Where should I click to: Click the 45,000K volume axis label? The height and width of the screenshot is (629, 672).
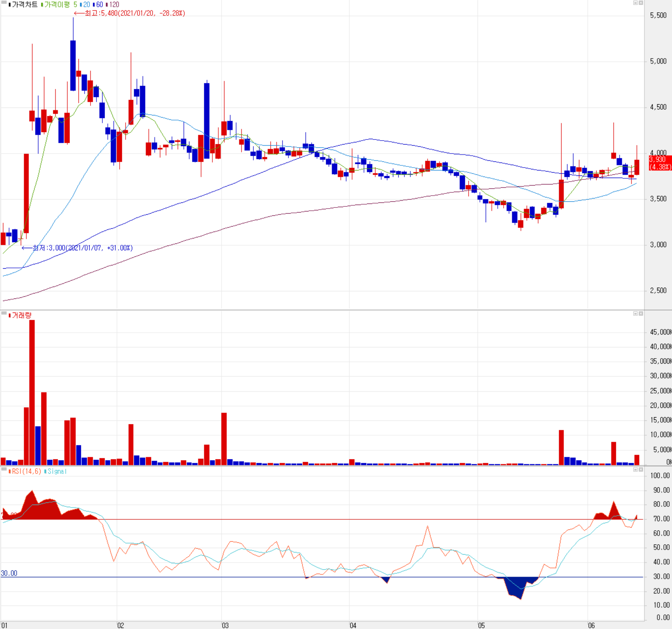661,332
